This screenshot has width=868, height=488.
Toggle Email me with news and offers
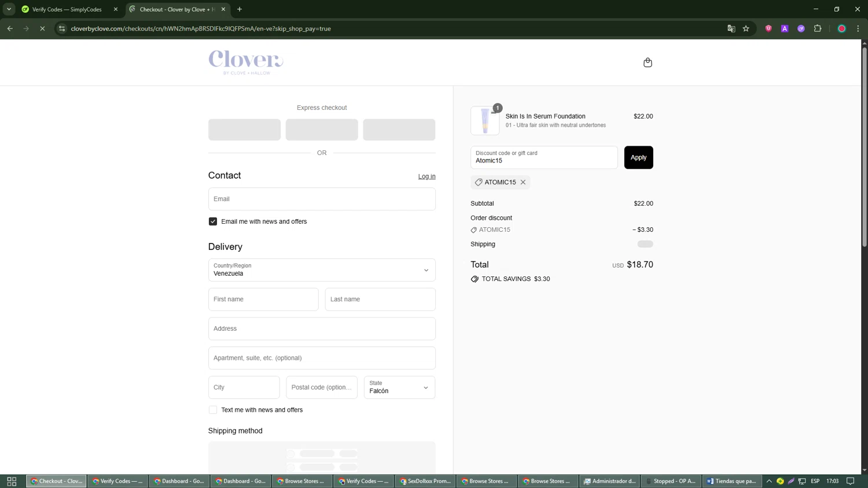(x=213, y=221)
